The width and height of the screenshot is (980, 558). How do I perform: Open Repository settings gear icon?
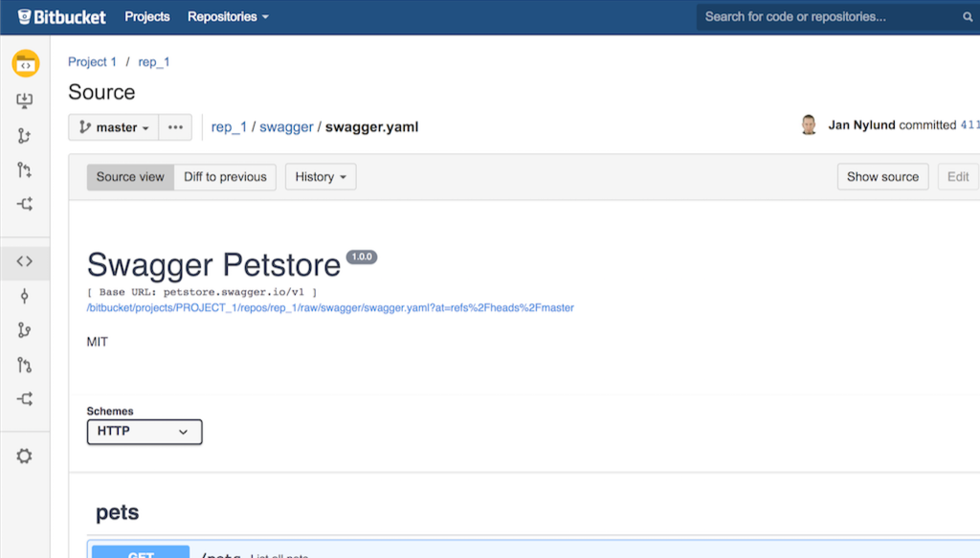coord(25,457)
